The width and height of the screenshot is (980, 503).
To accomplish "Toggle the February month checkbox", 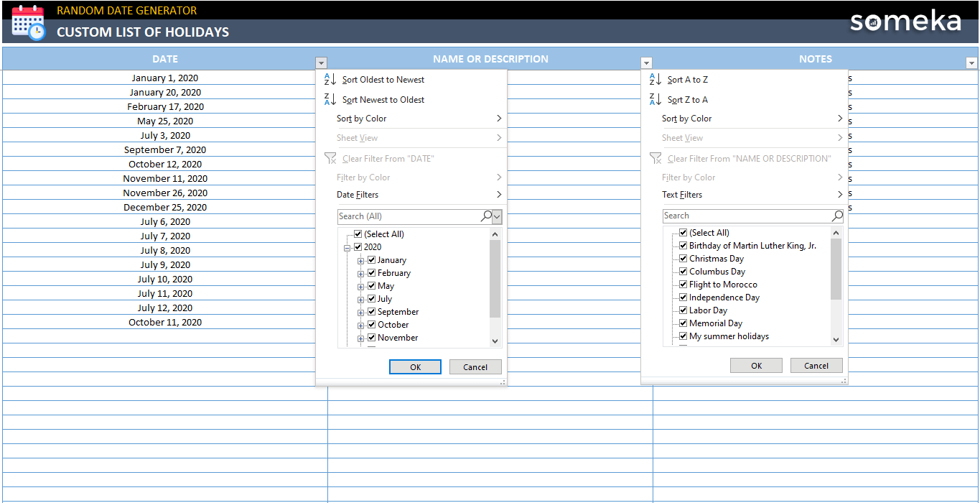I will [372, 273].
